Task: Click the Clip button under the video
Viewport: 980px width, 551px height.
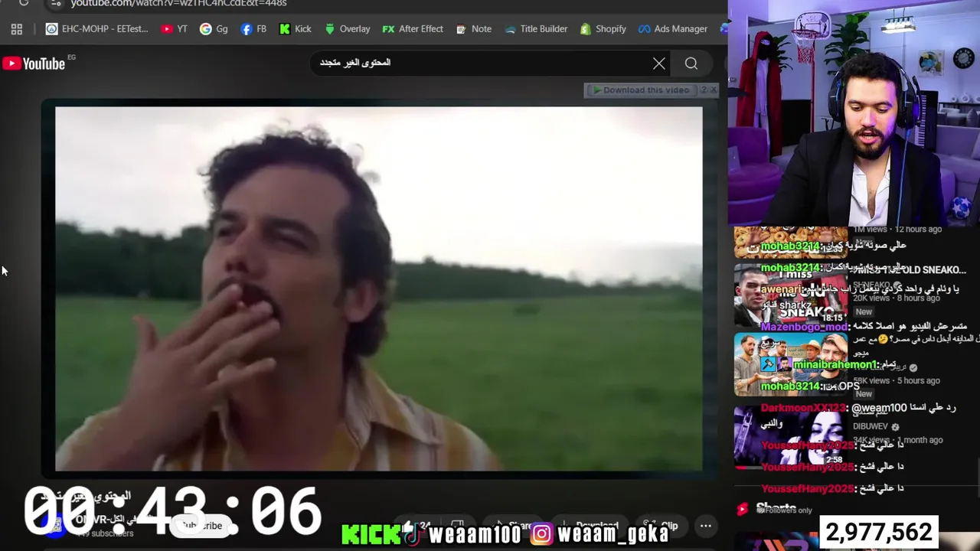Action: pyautogui.click(x=662, y=526)
